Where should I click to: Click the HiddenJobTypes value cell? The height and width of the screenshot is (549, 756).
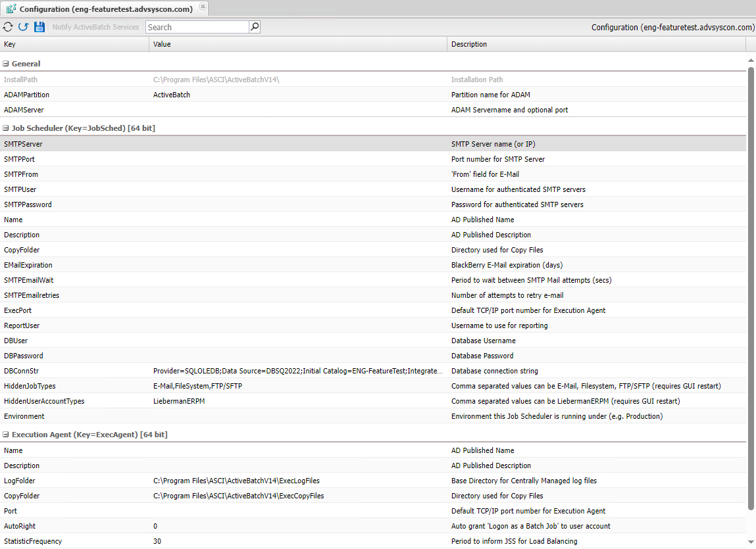(297, 387)
